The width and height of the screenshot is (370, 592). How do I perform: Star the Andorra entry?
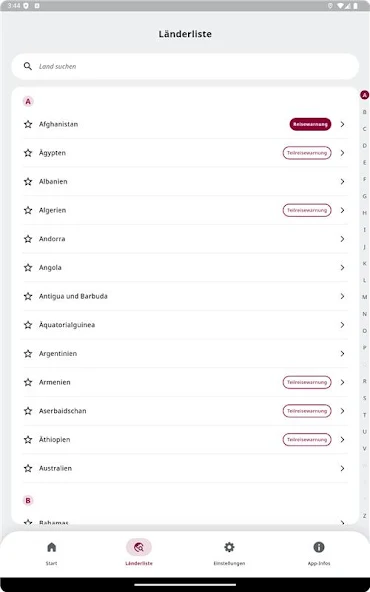coord(28,239)
